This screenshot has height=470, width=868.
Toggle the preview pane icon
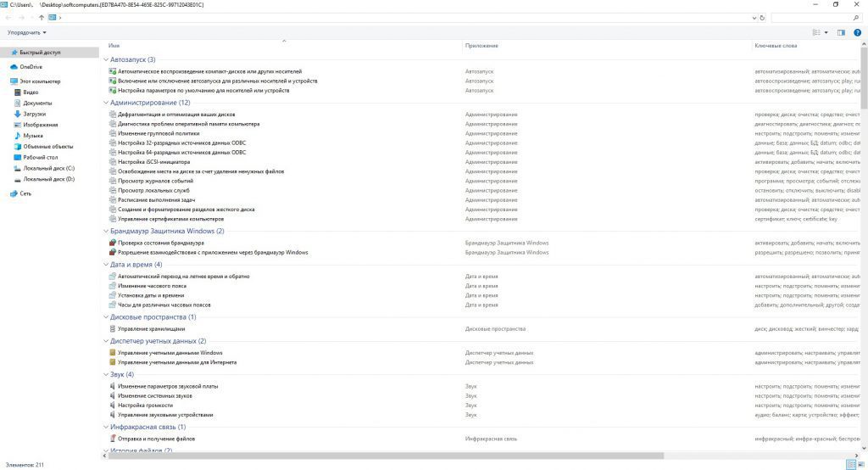point(842,33)
